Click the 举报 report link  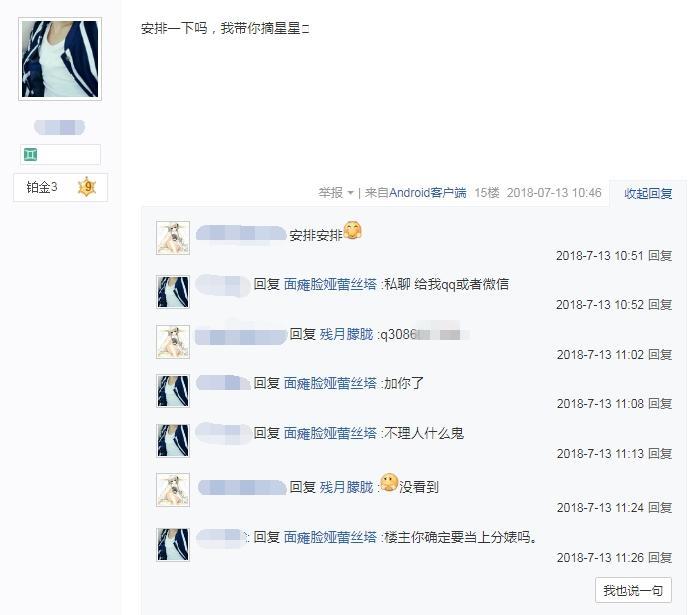tap(331, 193)
